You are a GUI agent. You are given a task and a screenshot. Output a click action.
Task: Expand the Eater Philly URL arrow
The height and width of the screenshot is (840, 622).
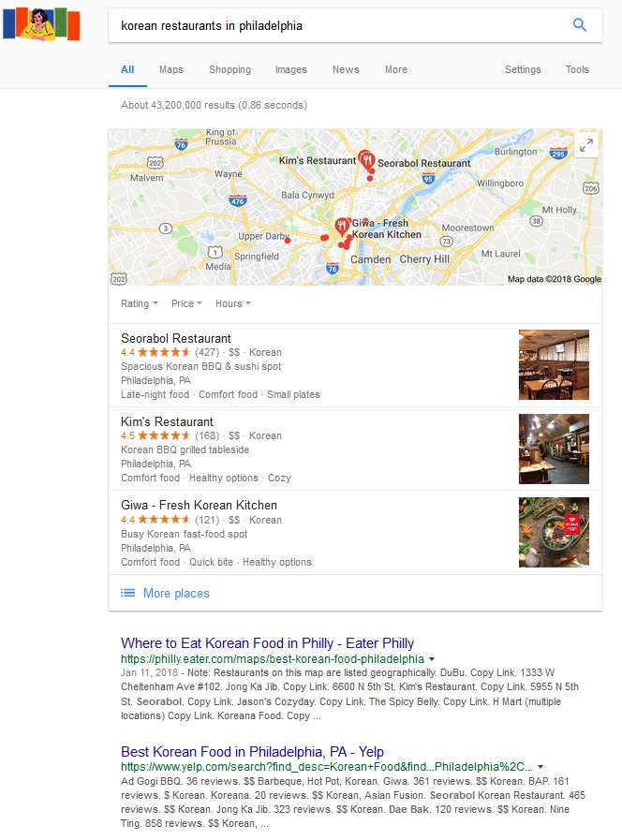click(x=432, y=659)
